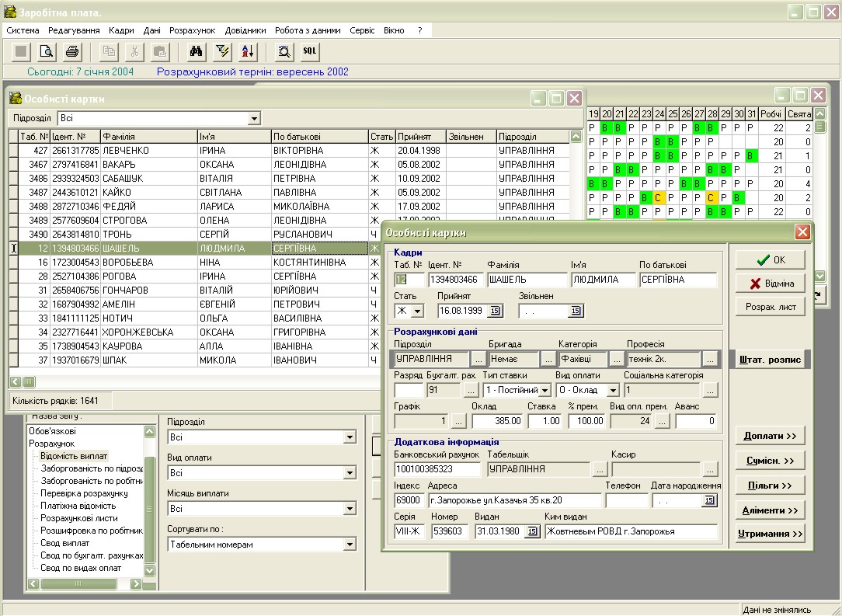
Task: Click the filter funnel toolbar icon
Action: pyautogui.click(x=222, y=52)
